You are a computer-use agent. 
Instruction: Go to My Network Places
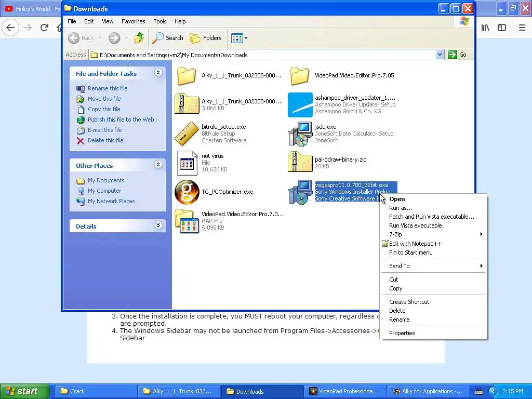pos(111,201)
